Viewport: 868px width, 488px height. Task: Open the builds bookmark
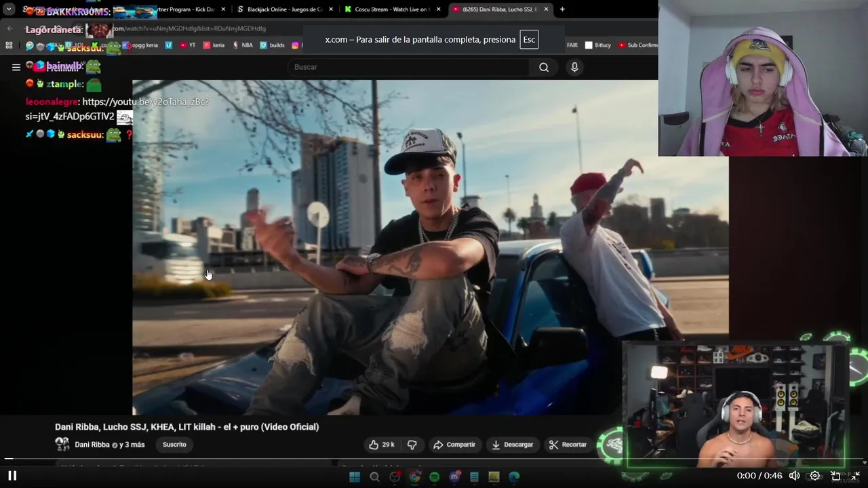click(272, 45)
